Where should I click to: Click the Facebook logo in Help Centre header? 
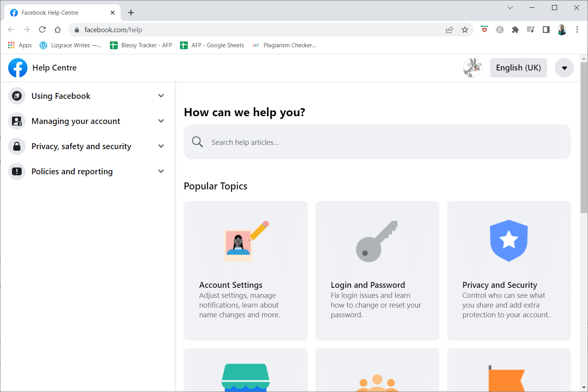[x=18, y=68]
